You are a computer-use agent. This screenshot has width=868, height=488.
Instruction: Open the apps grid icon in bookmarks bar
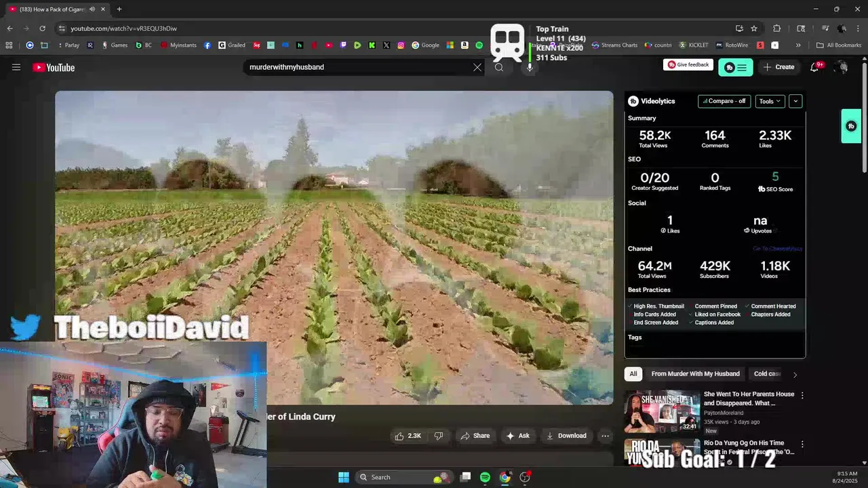(x=9, y=45)
